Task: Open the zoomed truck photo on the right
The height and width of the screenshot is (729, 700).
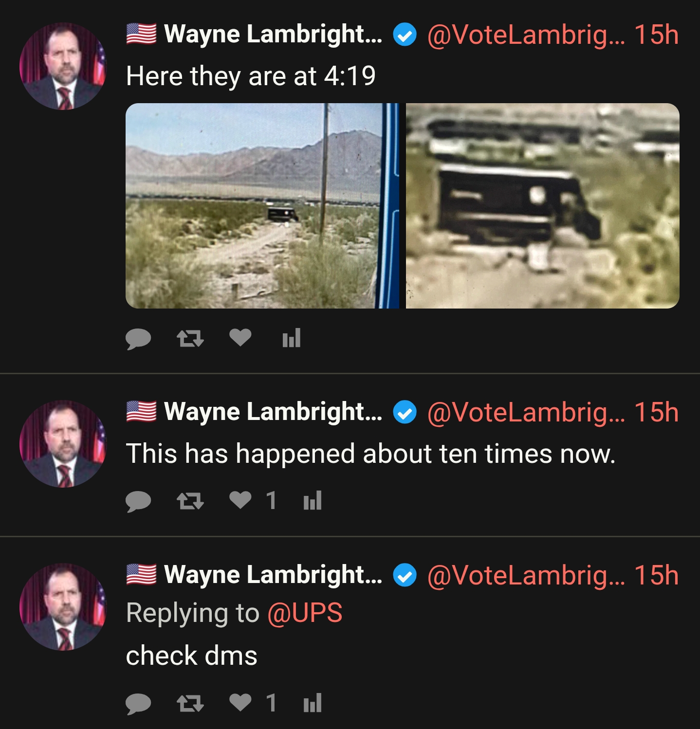Action: click(x=542, y=206)
